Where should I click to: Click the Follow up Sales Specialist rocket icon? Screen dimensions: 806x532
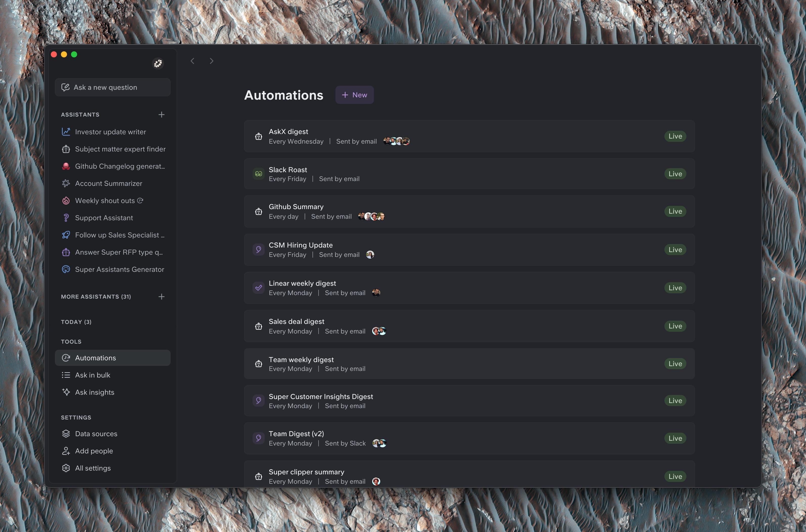66,235
